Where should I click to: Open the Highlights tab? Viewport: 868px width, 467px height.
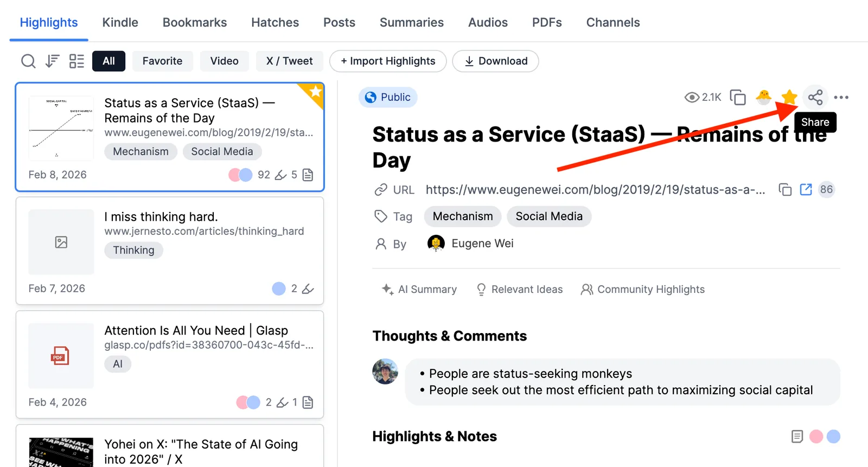tap(49, 22)
